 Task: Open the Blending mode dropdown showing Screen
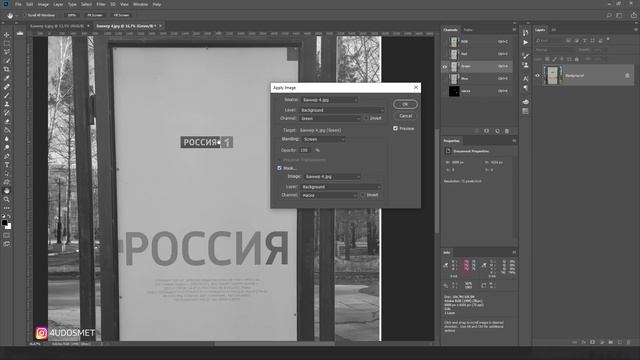coord(324,139)
